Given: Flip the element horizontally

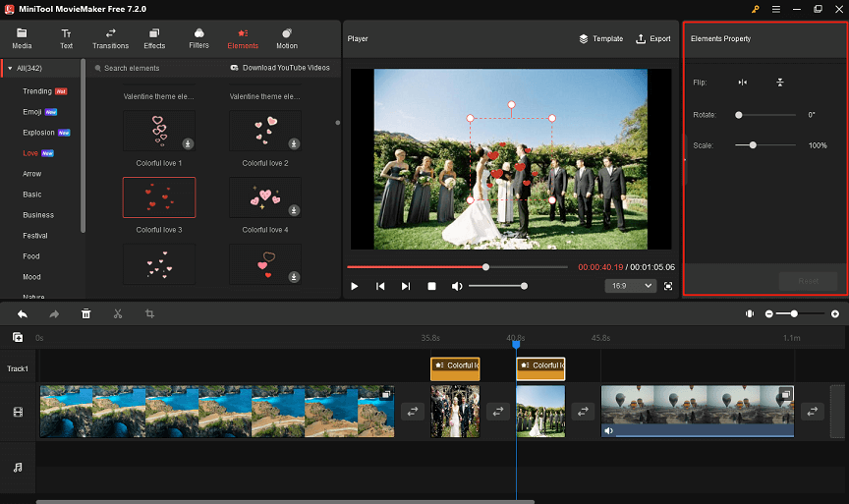Looking at the screenshot, I should (x=742, y=83).
